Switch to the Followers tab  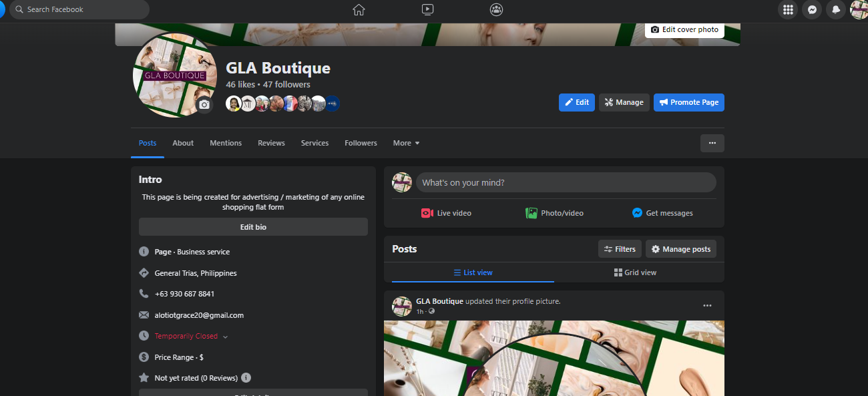pyautogui.click(x=361, y=143)
